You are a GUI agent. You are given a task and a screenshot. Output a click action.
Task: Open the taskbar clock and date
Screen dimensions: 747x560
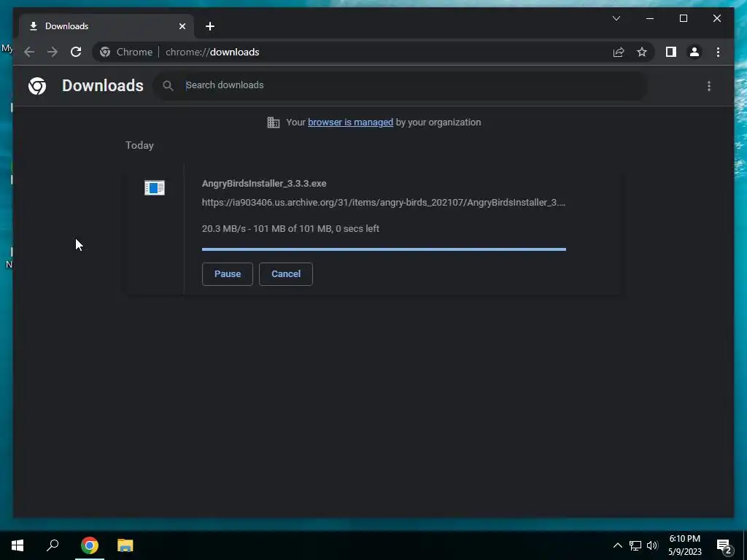coord(684,545)
